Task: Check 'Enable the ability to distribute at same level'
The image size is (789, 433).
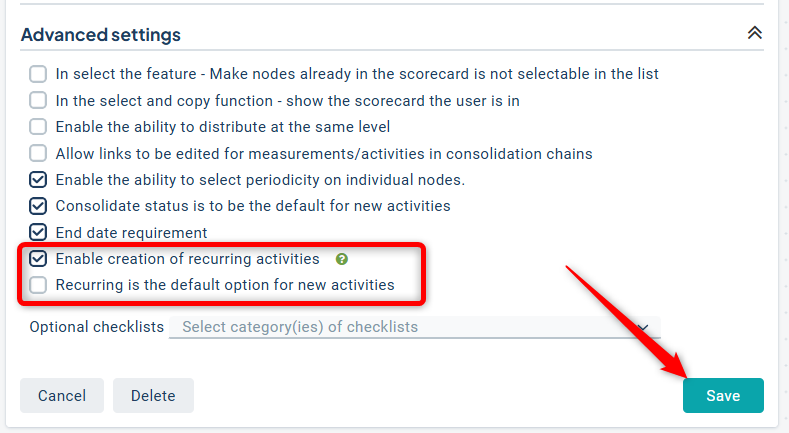Action: click(x=38, y=127)
